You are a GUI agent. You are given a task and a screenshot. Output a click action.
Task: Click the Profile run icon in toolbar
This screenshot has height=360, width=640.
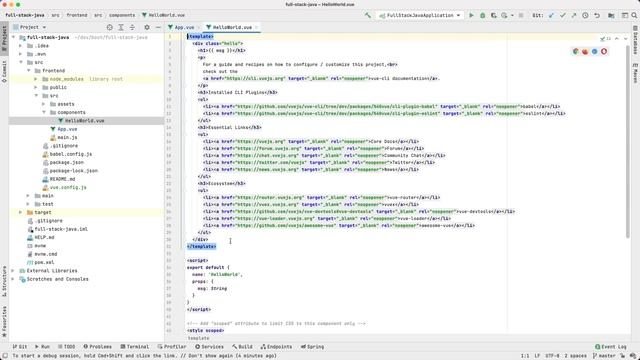[504, 15]
